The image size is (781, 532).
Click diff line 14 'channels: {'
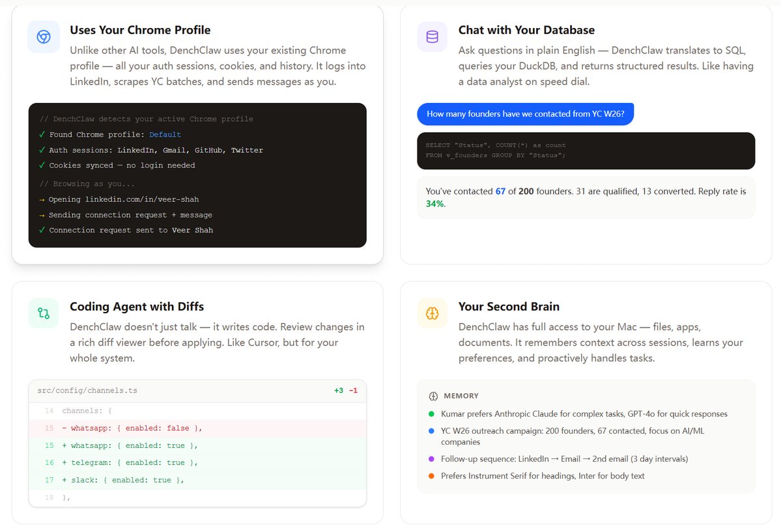(x=197, y=411)
